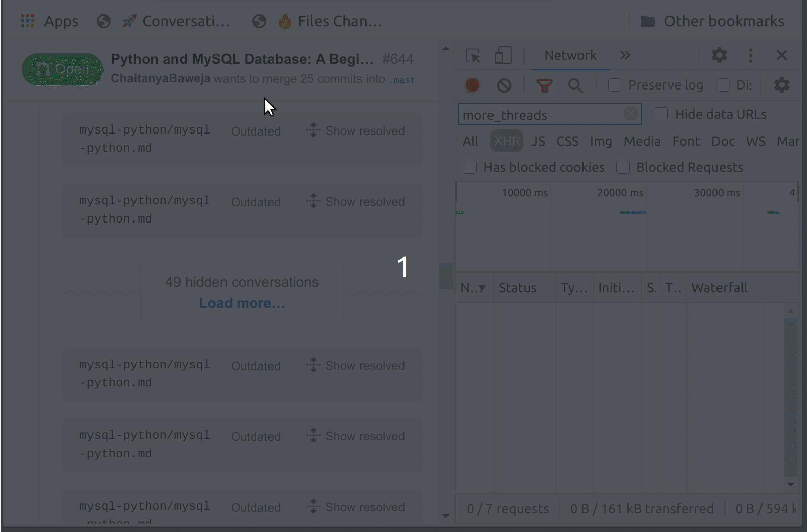This screenshot has width=807, height=532.
Task: Open DevTools settings gear
Action: [719, 55]
